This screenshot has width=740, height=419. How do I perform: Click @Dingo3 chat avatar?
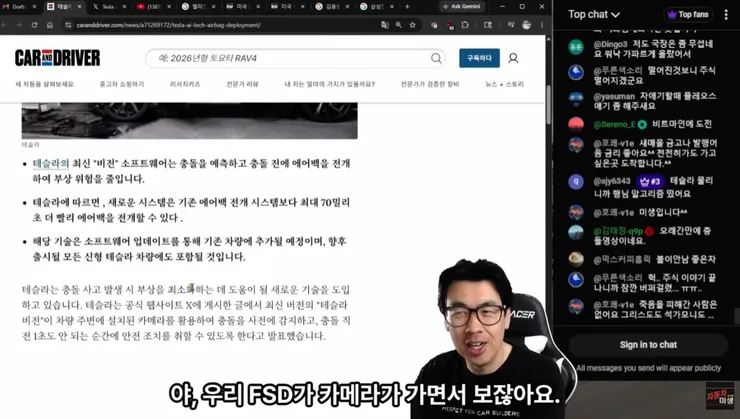point(576,47)
